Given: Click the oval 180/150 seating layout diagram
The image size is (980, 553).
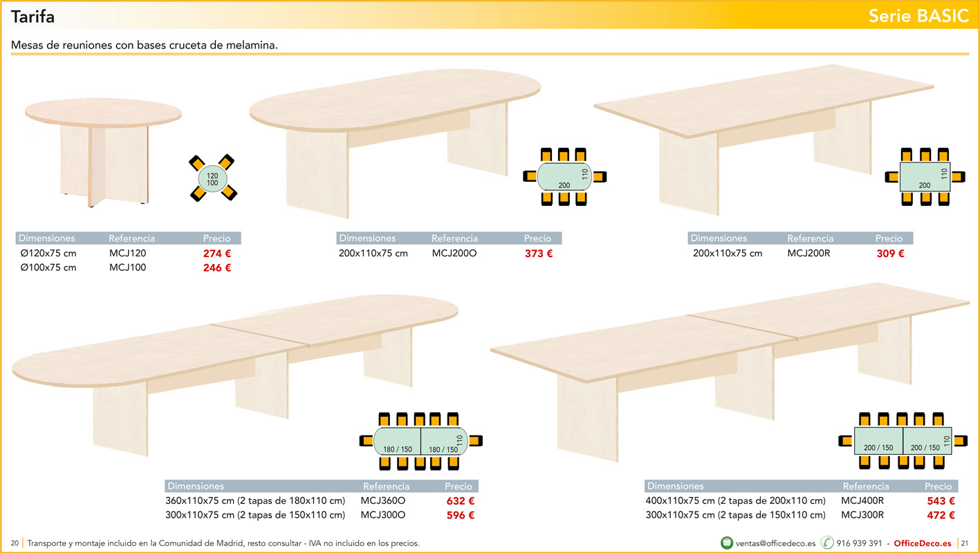Looking at the screenshot, I should coord(420,440).
